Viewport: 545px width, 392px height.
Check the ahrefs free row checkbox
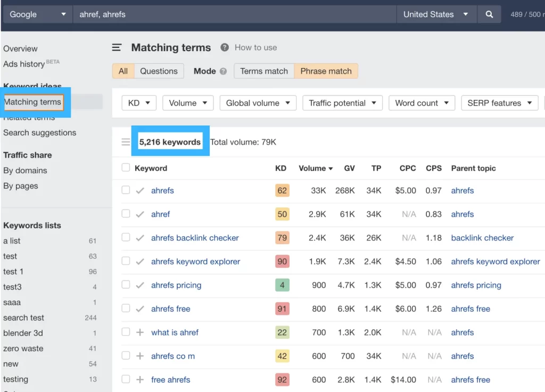coord(126,308)
